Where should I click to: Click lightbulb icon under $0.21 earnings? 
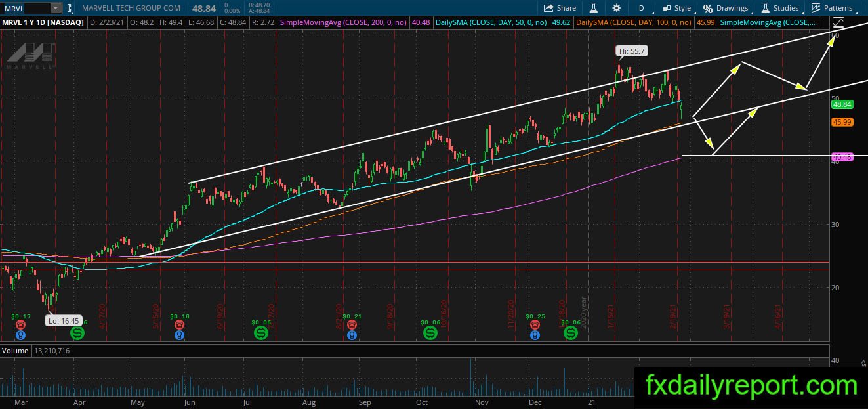pos(352,334)
